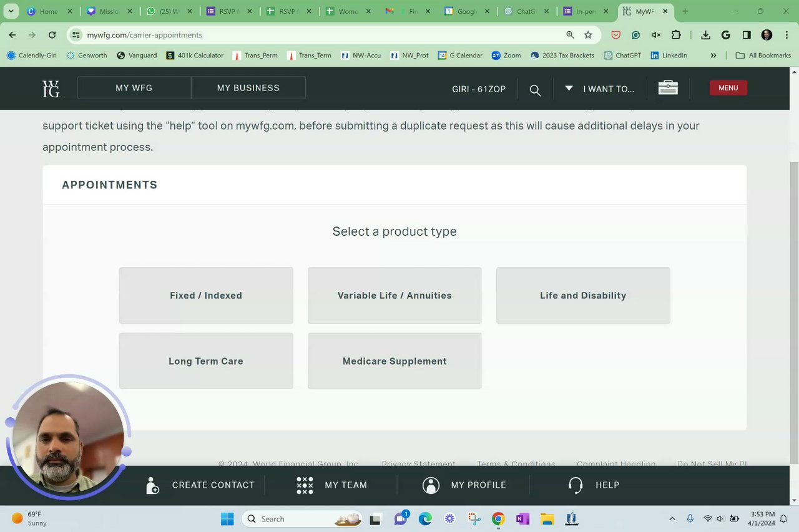Screen dimensions: 799x532
Task: Click the zoom magnifier in the address bar
Action: pos(570,35)
